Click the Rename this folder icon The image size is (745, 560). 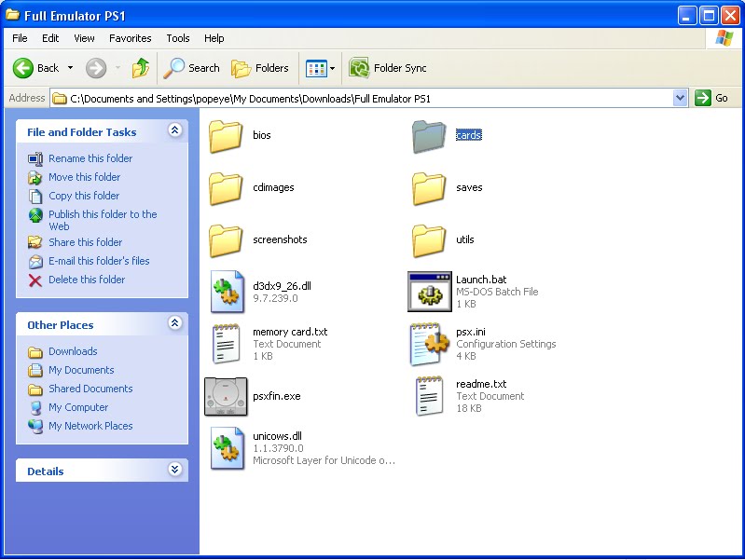[x=35, y=158]
